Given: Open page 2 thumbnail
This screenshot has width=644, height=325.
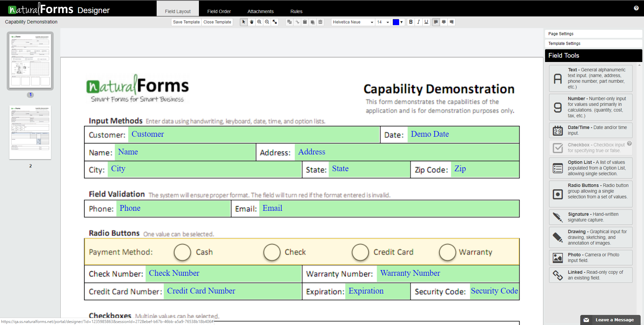Looking at the screenshot, I should pyautogui.click(x=30, y=132).
